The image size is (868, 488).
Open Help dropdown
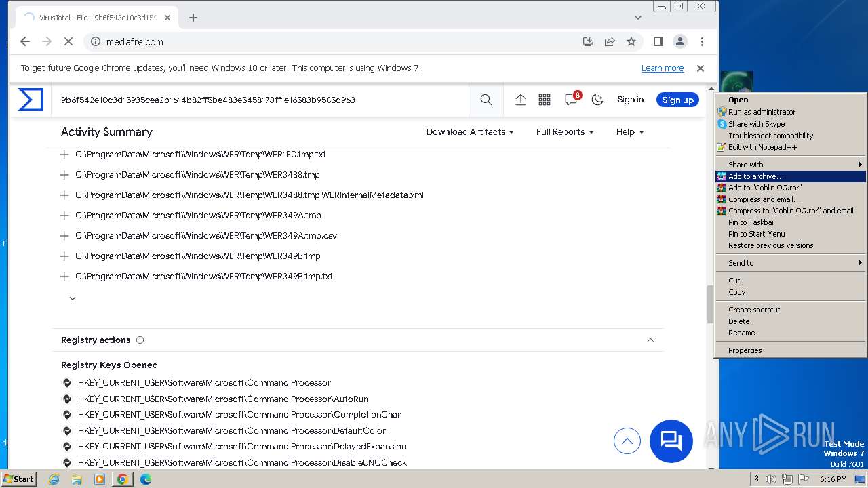click(x=630, y=132)
